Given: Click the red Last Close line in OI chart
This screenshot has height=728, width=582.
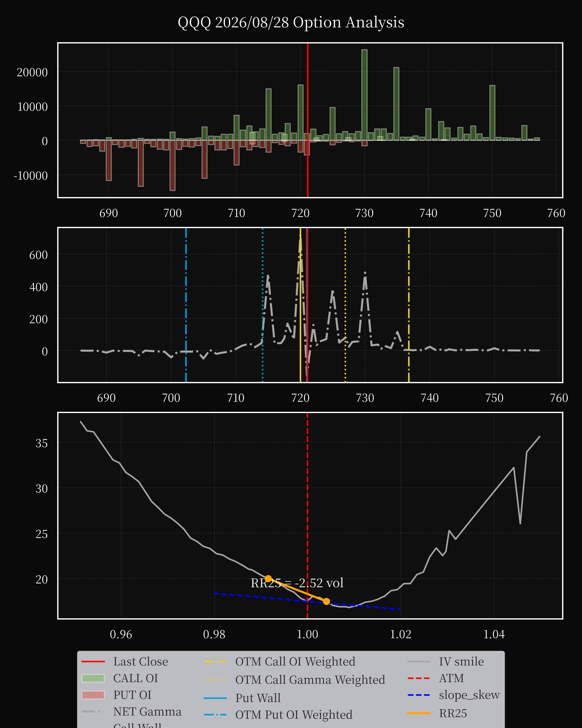Looking at the screenshot, I should 308,120.
